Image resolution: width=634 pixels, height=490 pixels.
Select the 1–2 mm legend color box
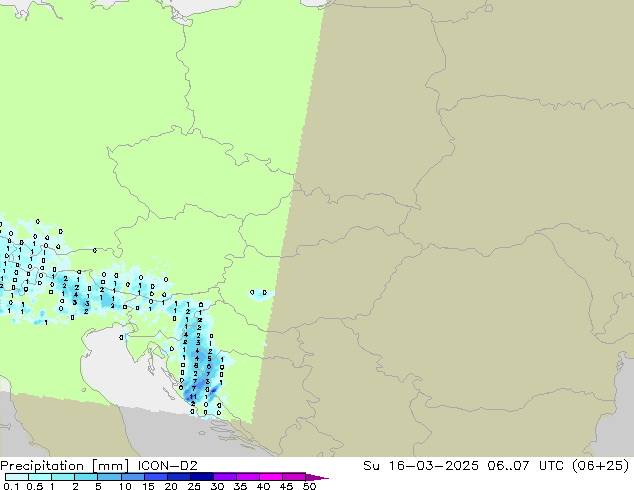pyautogui.click(x=63, y=477)
